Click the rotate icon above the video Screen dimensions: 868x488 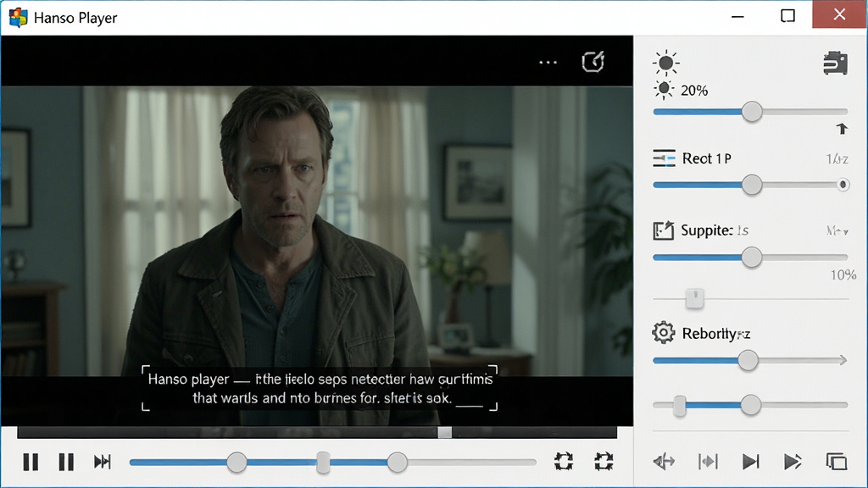(593, 61)
